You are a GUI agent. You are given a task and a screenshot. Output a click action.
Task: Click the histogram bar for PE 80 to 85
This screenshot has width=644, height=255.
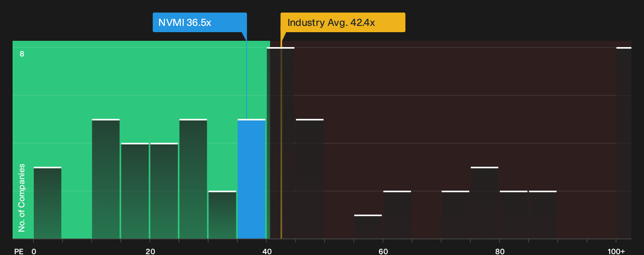coord(514,215)
